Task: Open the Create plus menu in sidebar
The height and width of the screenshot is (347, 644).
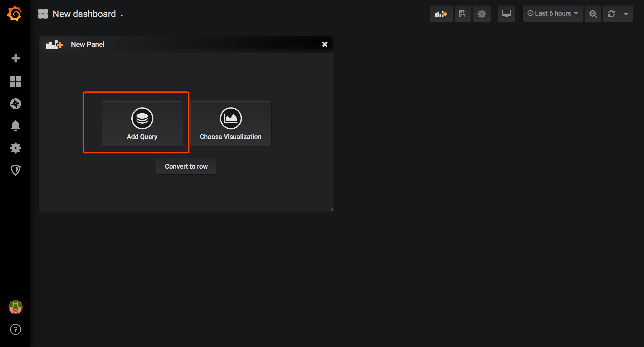Action: pyautogui.click(x=16, y=58)
